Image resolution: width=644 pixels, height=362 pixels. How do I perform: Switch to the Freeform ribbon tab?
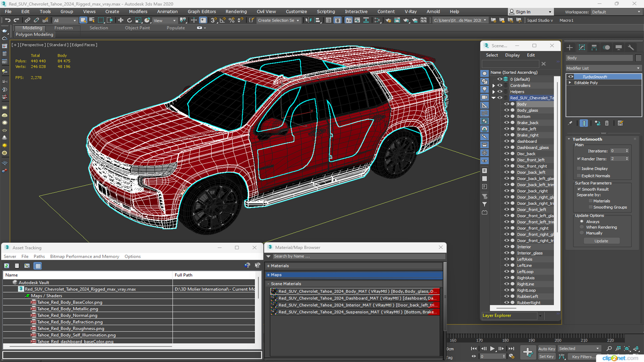(x=63, y=28)
